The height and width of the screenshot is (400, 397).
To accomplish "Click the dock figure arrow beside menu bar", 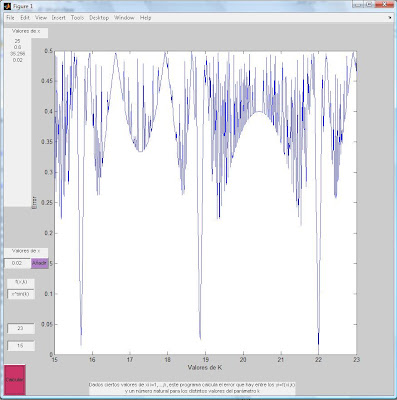I will [x=390, y=18].
